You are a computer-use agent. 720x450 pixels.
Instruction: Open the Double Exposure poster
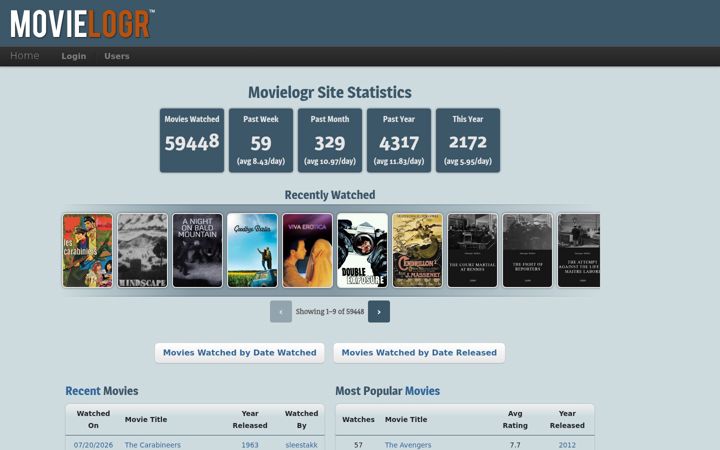point(362,251)
